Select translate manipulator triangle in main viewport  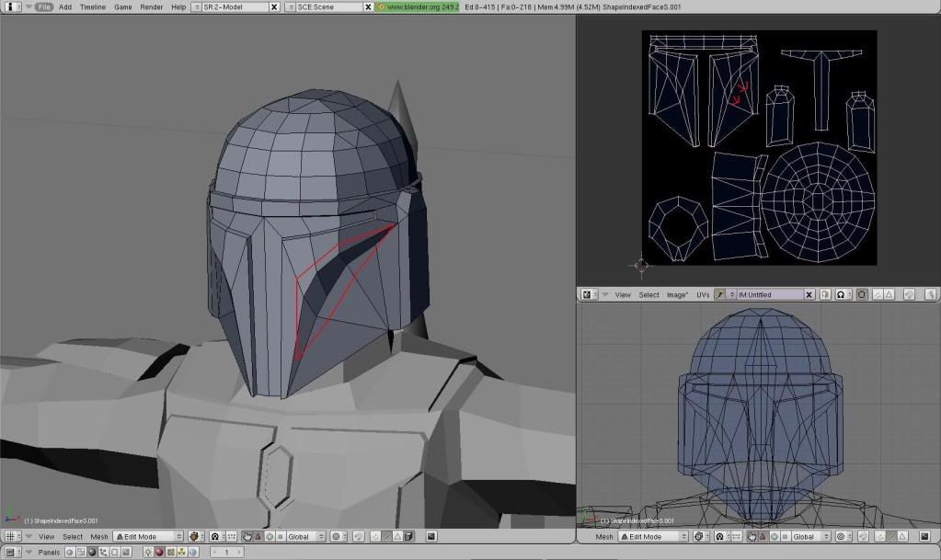coord(258,537)
